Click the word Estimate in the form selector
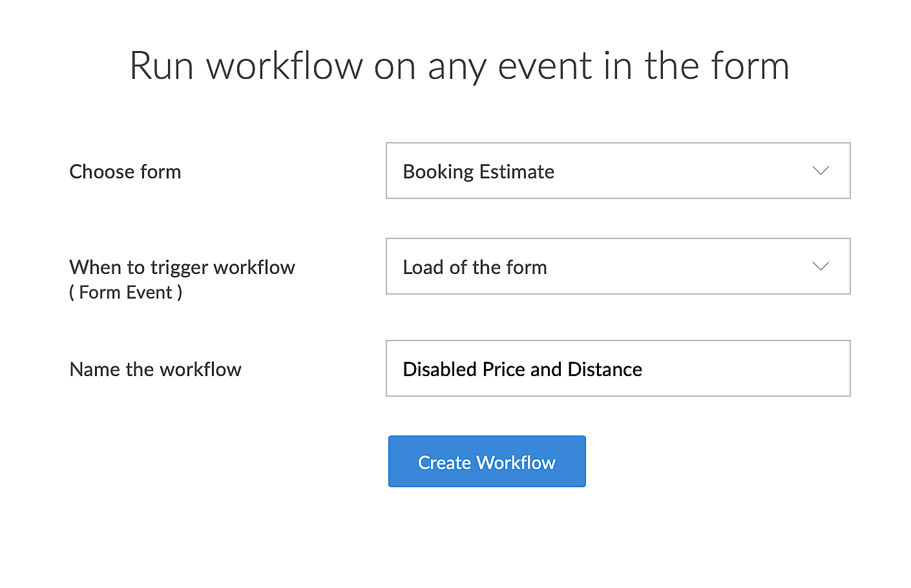This screenshot has width=911, height=588. coord(516,172)
